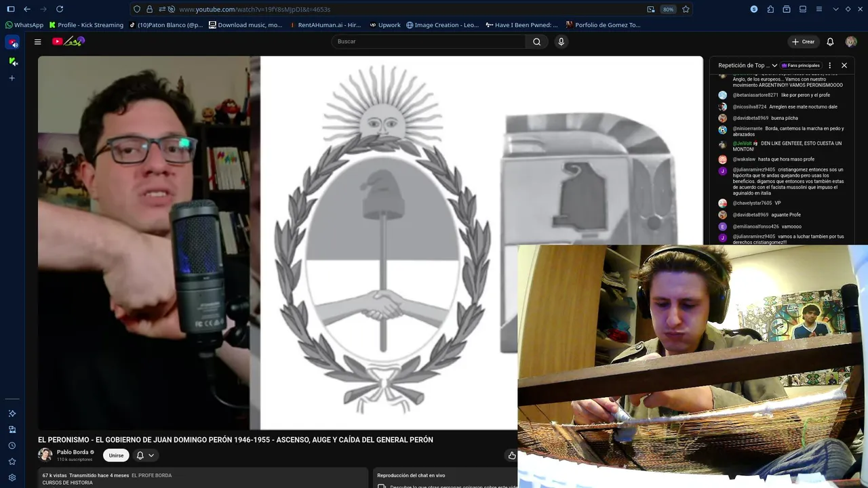Open Porfolio de Gomez bookmark
This screenshot has height=488, width=868.
[603, 25]
